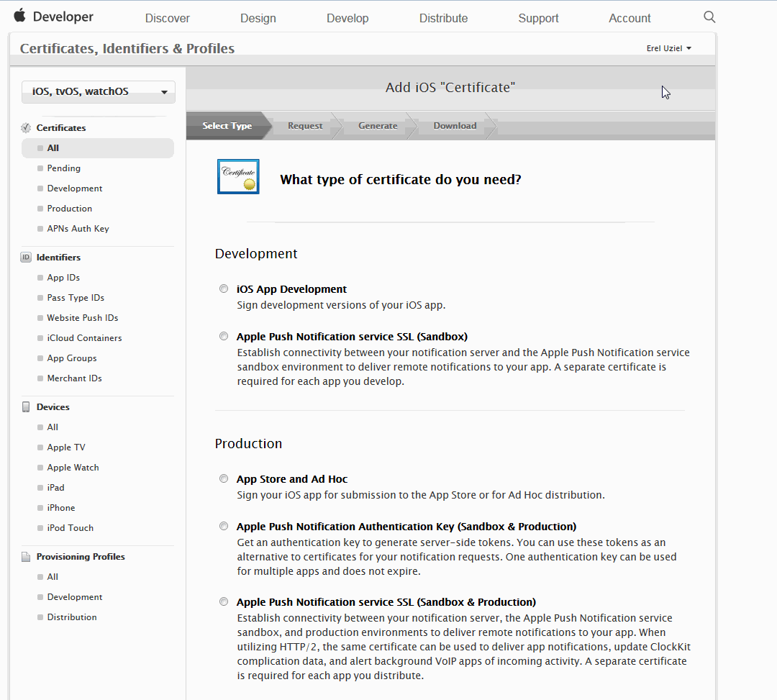Click the Generate wizard step
The image size is (777, 700).
tap(378, 126)
